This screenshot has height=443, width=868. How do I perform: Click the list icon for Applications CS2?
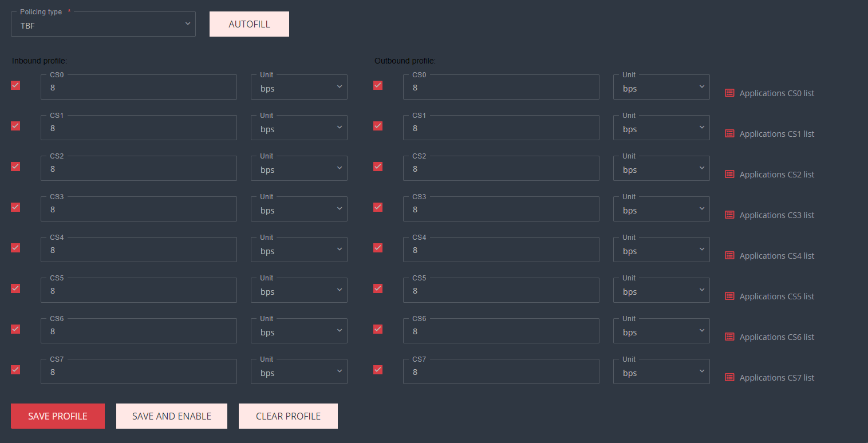pyautogui.click(x=729, y=174)
